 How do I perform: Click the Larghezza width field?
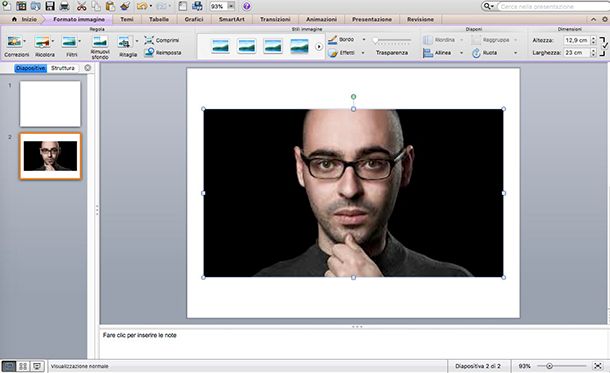click(x=577, y=53)
